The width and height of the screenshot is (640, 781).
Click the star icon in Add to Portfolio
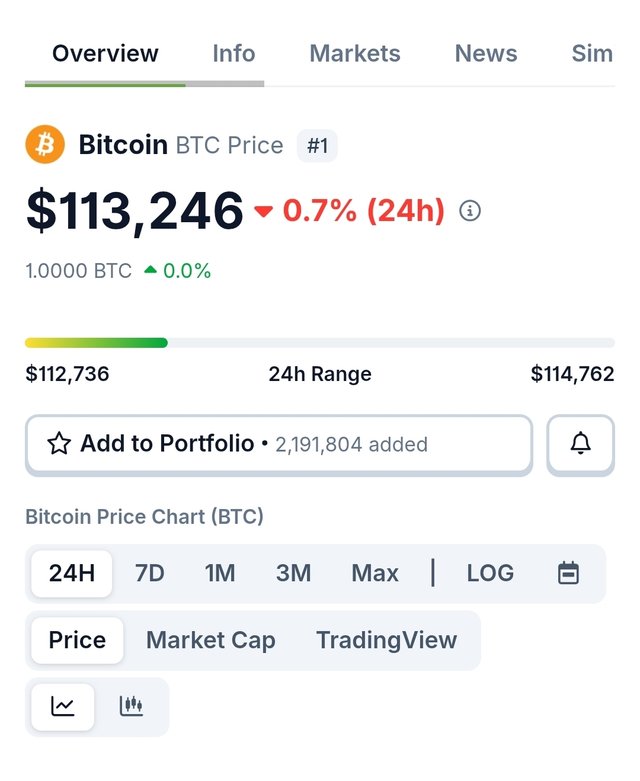[x=59, y=444]
